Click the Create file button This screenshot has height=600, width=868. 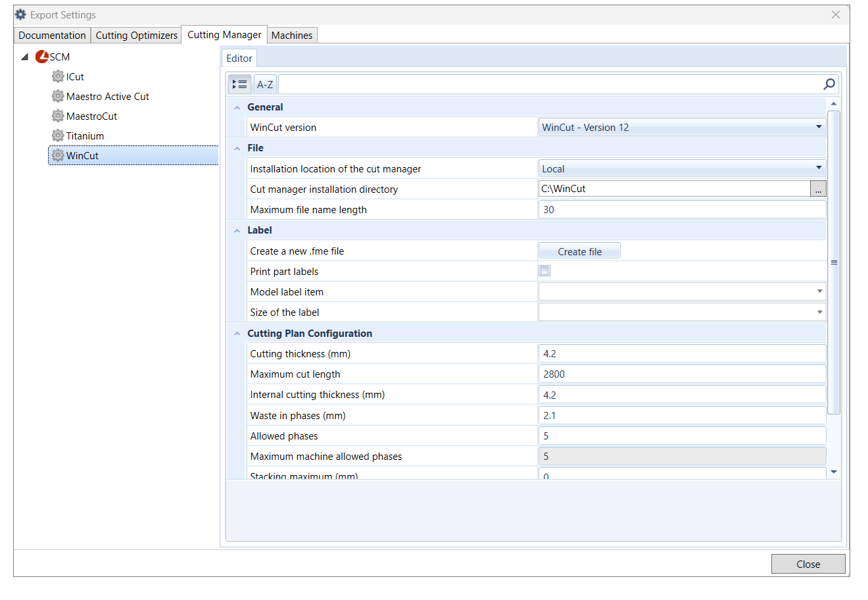[x=579, y=251]
